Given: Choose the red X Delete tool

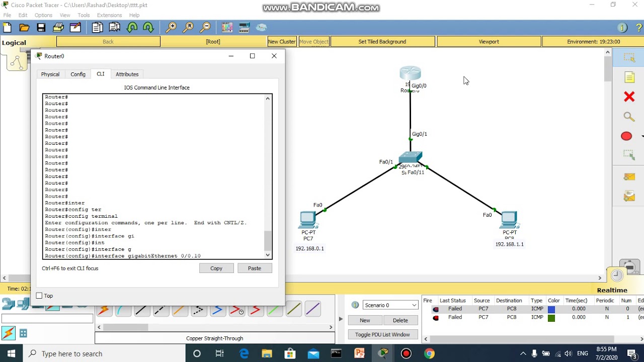Looking at the screenshot, I should (629, 97).
